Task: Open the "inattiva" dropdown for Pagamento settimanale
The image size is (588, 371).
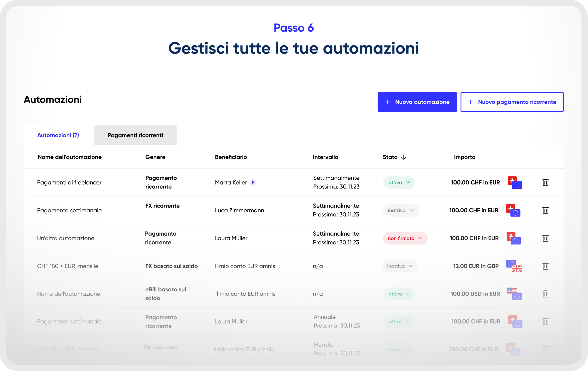Action: coord(401,210)
